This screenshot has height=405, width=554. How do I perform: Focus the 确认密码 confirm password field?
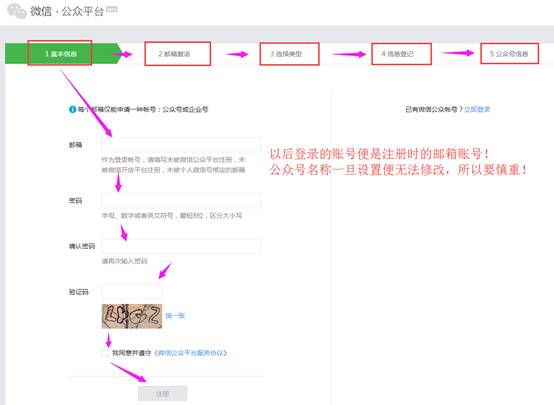182,246
